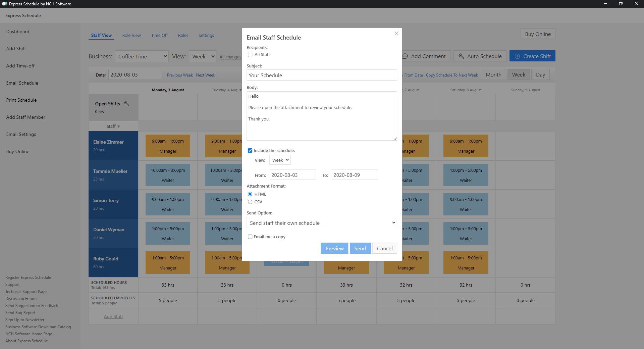Switch to the Role View tab
Viewport: 644px width, 349px height.
pyautogui.click(x=131, y=36)
